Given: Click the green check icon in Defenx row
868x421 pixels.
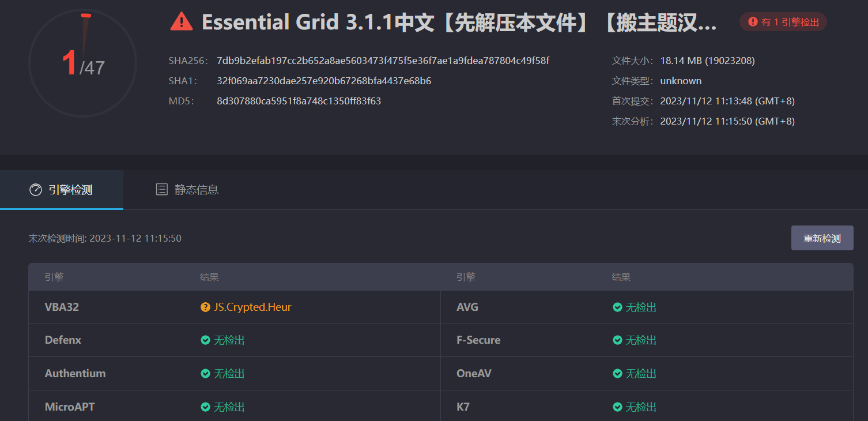Looking at the screenshot, I should (205, 340).
